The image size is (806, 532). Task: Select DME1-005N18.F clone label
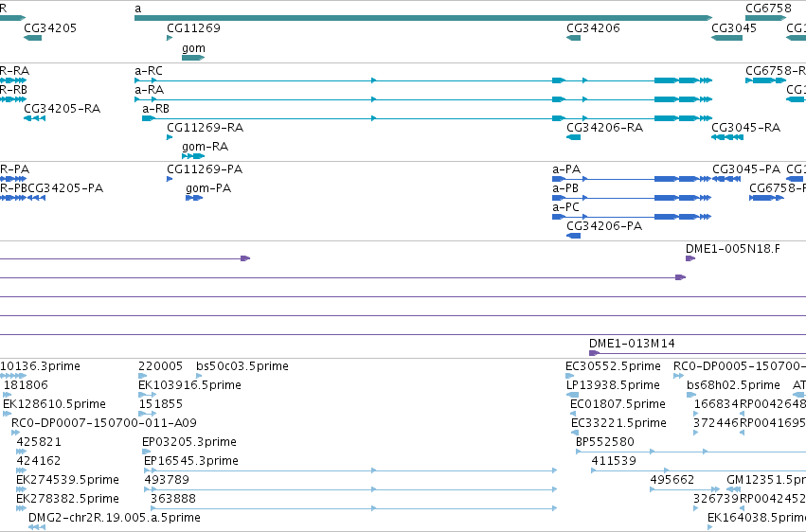coord(732,249)
